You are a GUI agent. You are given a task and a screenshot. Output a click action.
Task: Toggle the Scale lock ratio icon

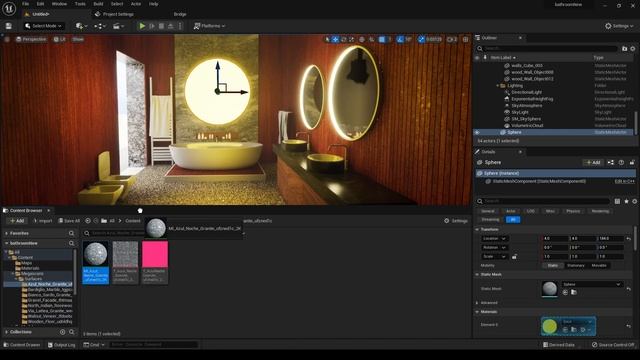(x=514, y=257)
